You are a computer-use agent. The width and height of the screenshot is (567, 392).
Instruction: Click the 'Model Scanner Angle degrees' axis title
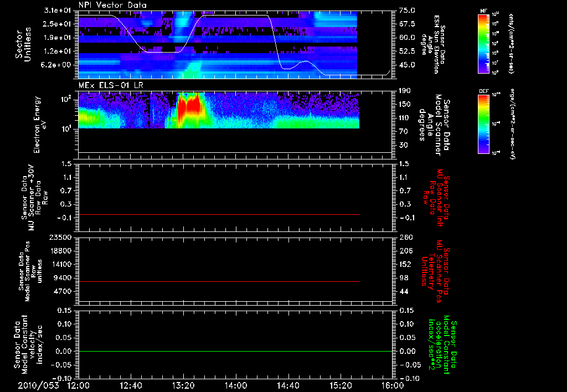tap(434, 125)
